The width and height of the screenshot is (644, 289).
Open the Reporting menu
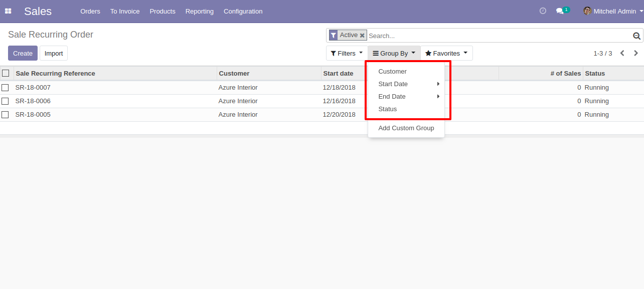coord(200,11)
